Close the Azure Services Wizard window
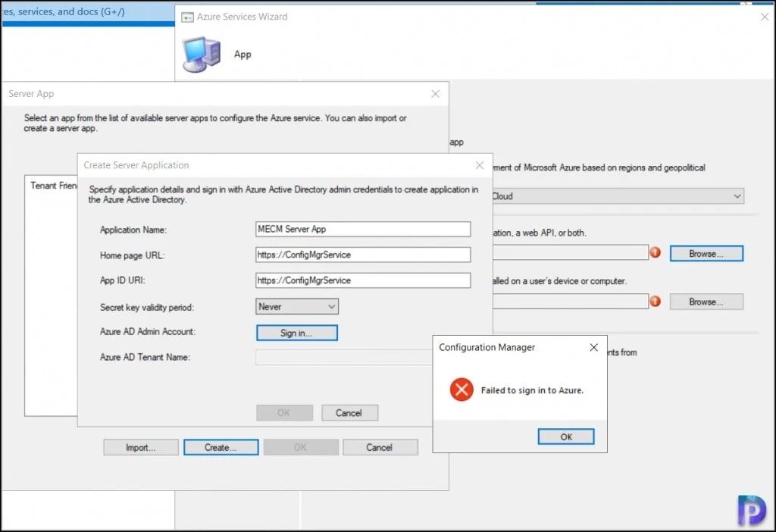The height and width of the screenshot is (532, 776). [x=764, y=17]
